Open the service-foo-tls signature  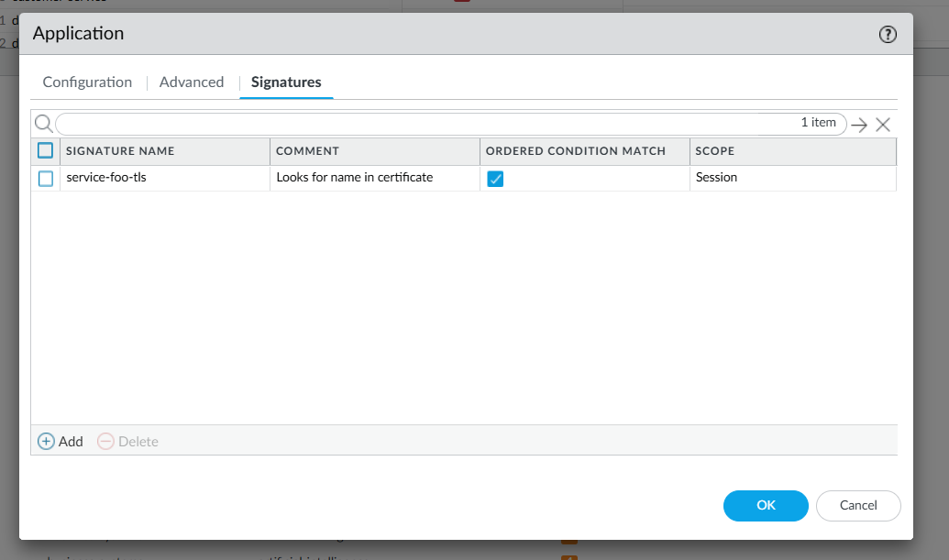coord(106,178)
